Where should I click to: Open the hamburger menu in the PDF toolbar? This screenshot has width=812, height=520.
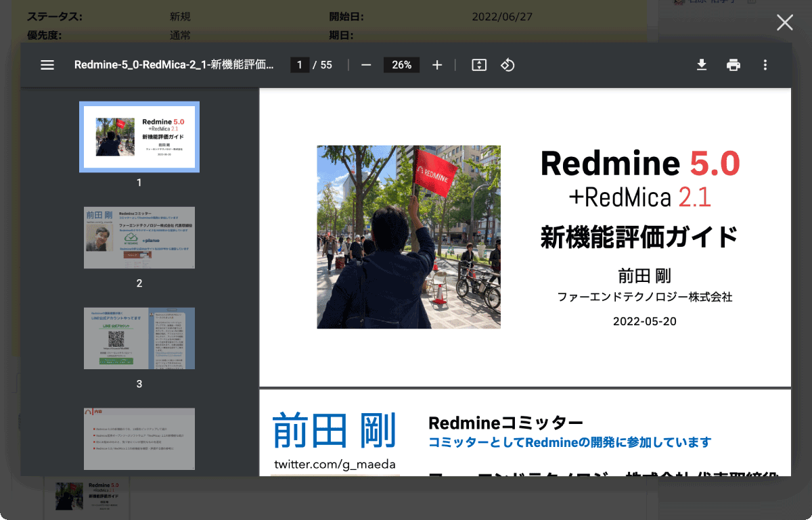click(x=47, y=65)
